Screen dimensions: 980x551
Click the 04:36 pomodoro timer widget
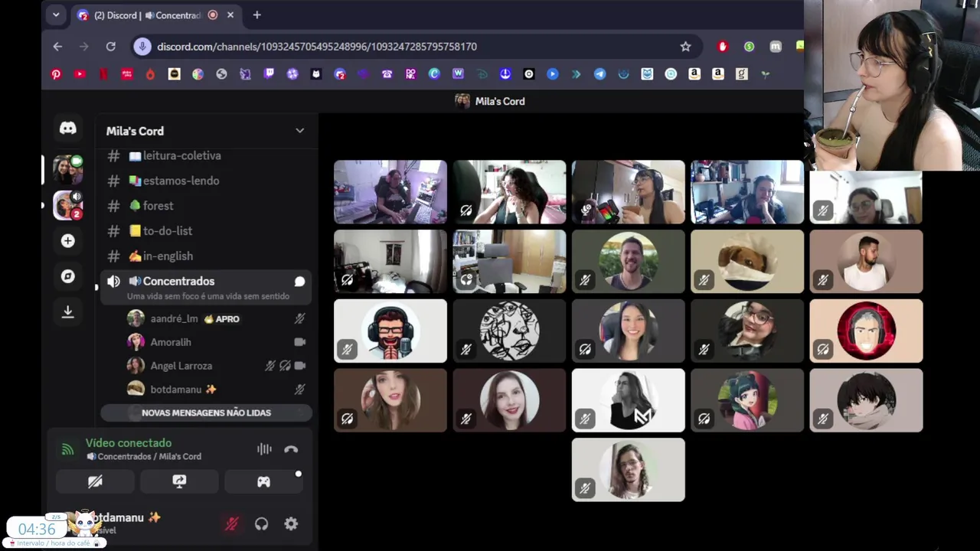(37, 530)
